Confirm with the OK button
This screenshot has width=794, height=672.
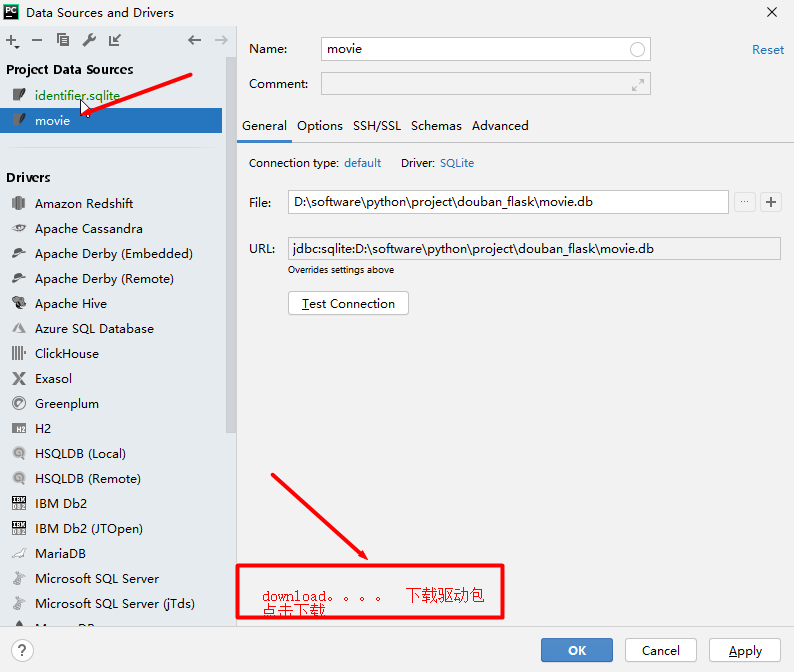[x=577, y=650]
